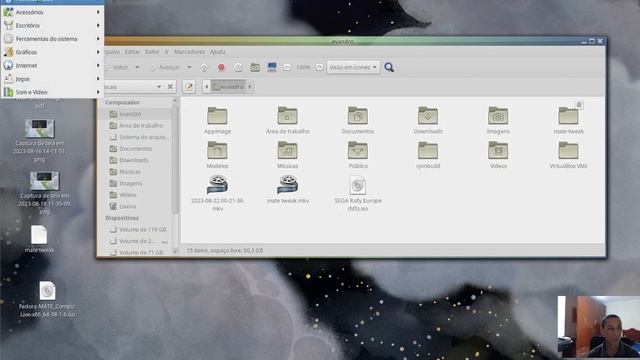
Task: Open the Editar menu in file manager
Action: pyautogui.click(x=132, y=52)
